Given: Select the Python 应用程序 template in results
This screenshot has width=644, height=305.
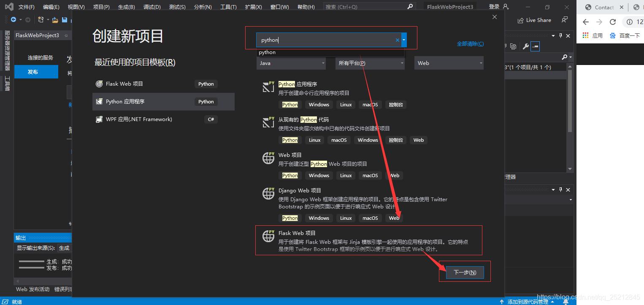Looking at the screenshot, I should (370, 94).
